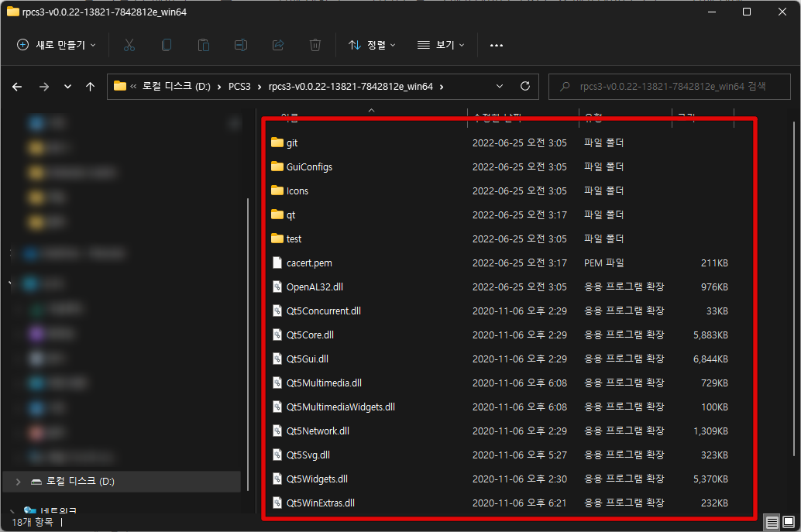Select the GuiConfigs folder icon

pos(277,166)
